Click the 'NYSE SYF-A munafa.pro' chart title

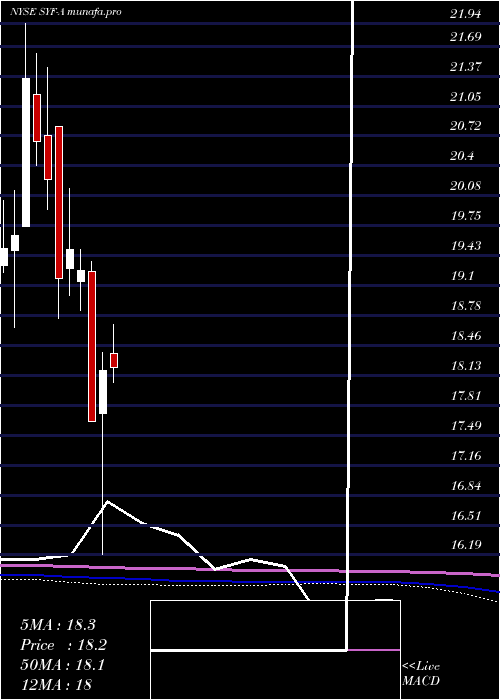pyautogui.click(x=66, y=12)
